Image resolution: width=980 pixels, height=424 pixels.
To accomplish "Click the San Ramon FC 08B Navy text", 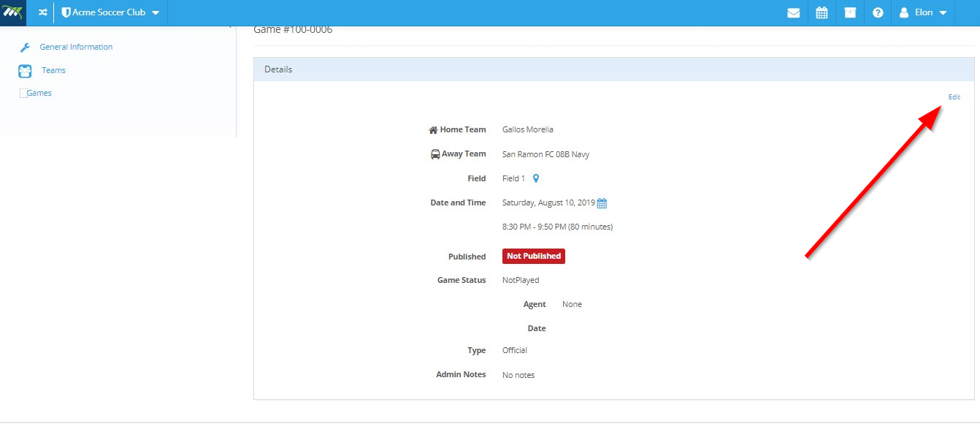I will pos(545,154).
